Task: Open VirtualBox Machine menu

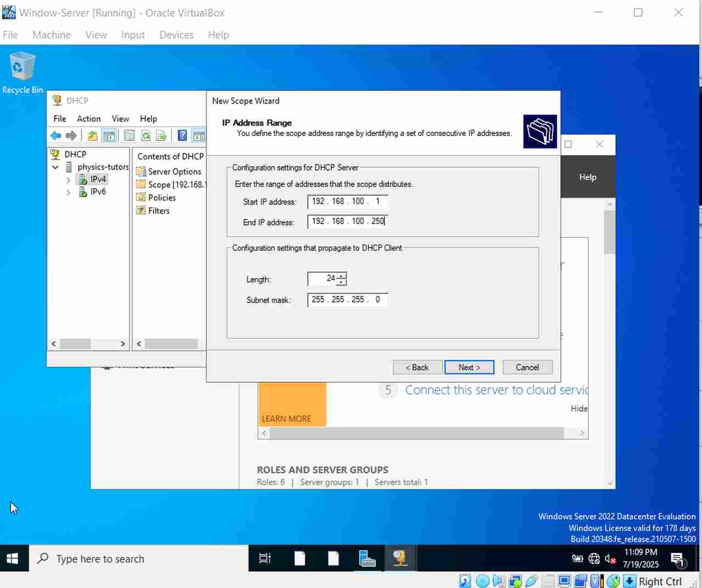Action: click(52, 35)
